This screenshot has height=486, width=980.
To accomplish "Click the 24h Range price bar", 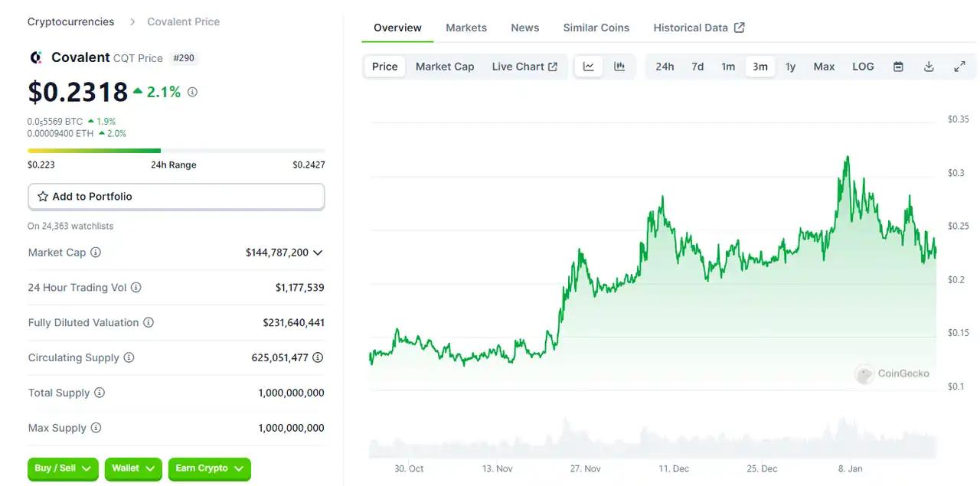I will (176, 151).
